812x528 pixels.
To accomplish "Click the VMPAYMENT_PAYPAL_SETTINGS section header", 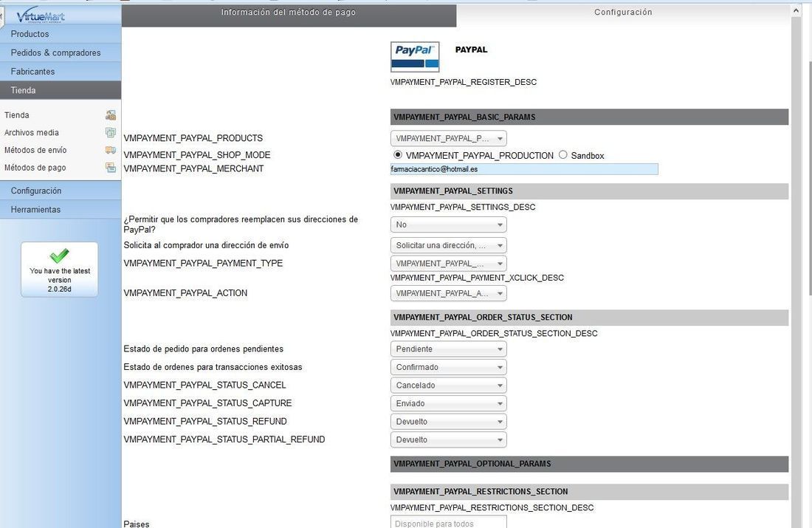I will coord(589,191).
